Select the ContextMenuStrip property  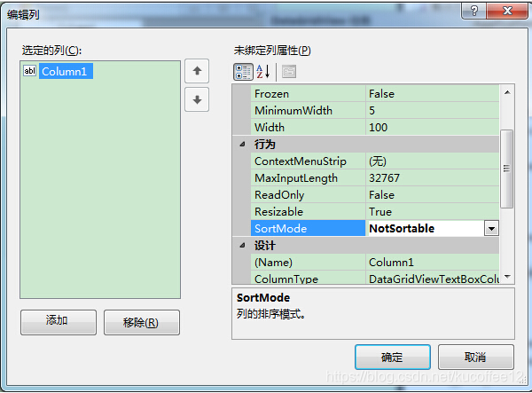(308, 161)
